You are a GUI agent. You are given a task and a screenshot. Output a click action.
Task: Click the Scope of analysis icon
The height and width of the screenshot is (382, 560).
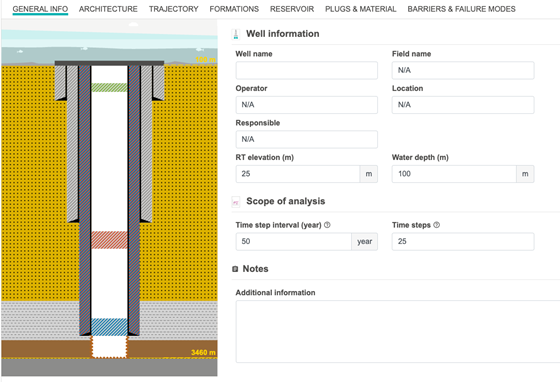pyautogui.click(x=236, y=202)
